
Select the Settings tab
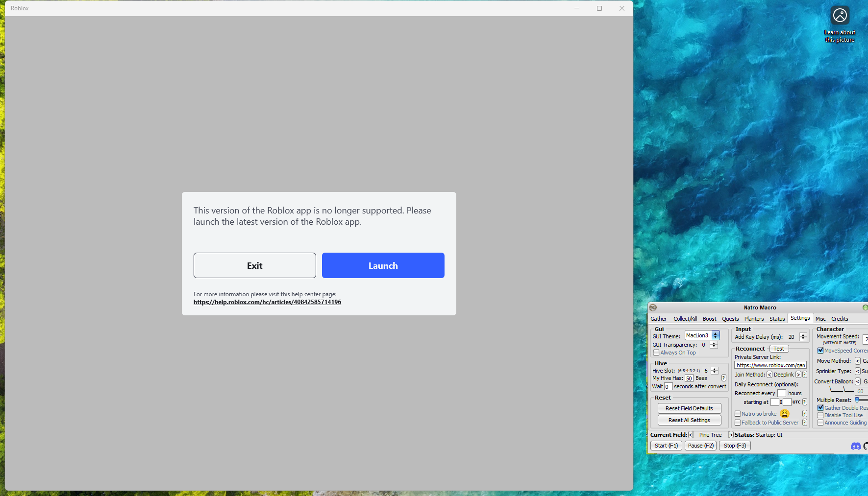coord(800,318)
